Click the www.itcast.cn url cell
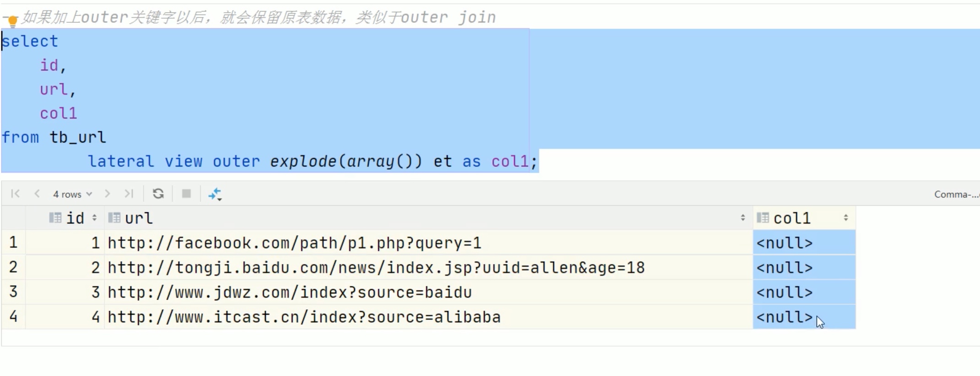 click(x=429, y=317)
